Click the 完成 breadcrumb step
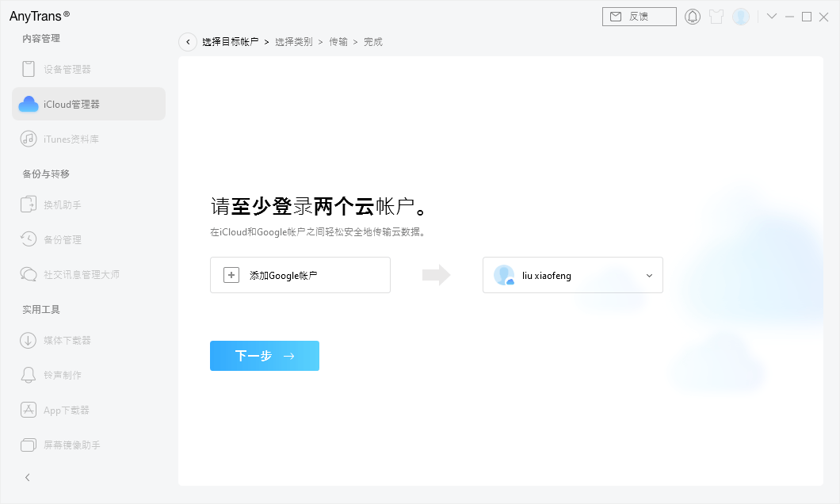The width and height of the screenshot is (840, 504). (373, 42)
